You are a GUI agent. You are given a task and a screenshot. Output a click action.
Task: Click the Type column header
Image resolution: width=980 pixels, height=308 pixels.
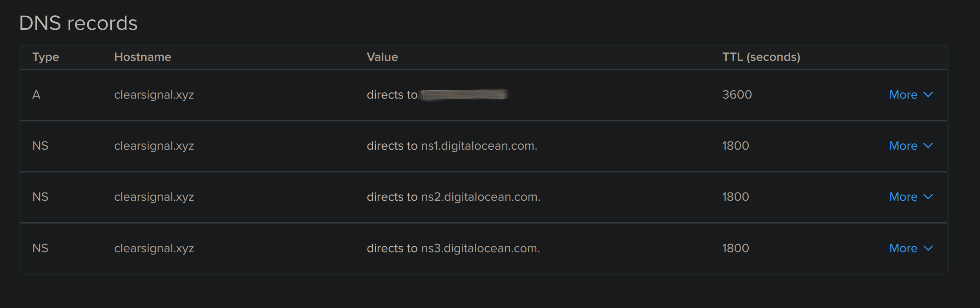point(46,57)
